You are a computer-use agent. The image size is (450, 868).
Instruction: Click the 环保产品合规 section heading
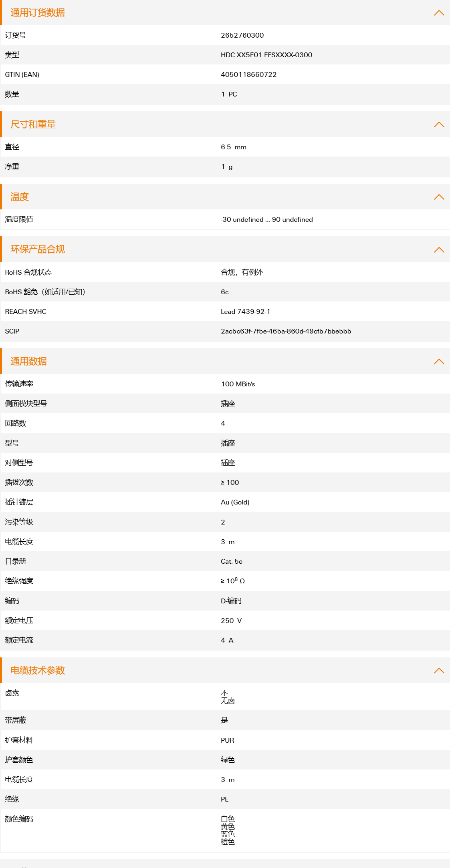click(x=38, y=249)
